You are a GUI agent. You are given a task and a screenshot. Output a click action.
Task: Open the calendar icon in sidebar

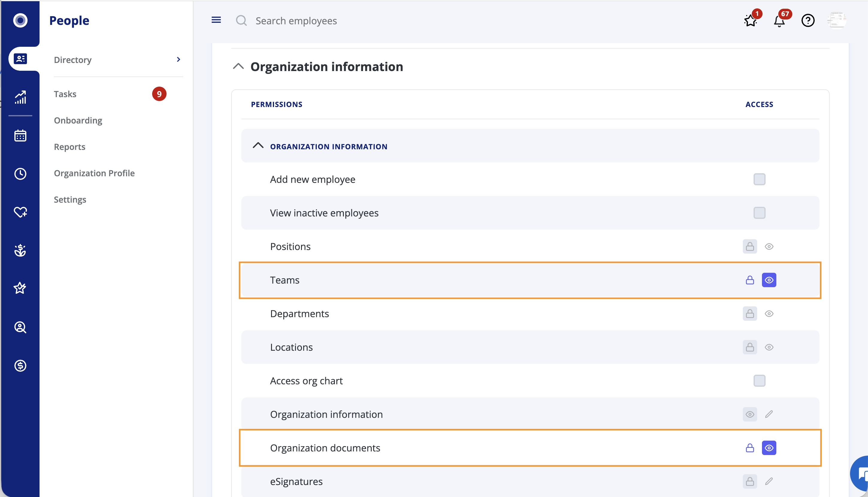tap(20, 135)
